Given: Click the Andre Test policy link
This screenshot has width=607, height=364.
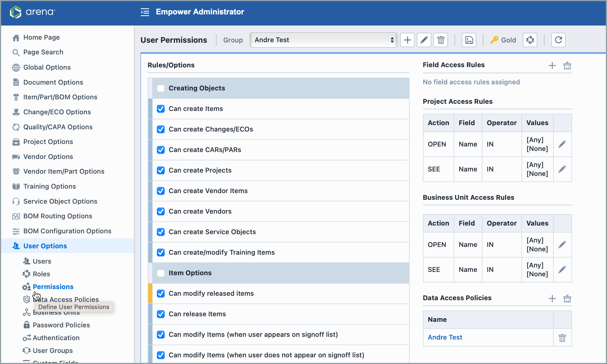Looking at the screenshot, I should tap(445, 337).
